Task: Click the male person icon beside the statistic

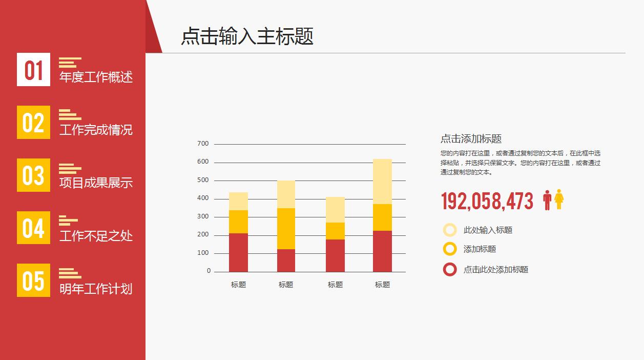Action: [547, 199]
